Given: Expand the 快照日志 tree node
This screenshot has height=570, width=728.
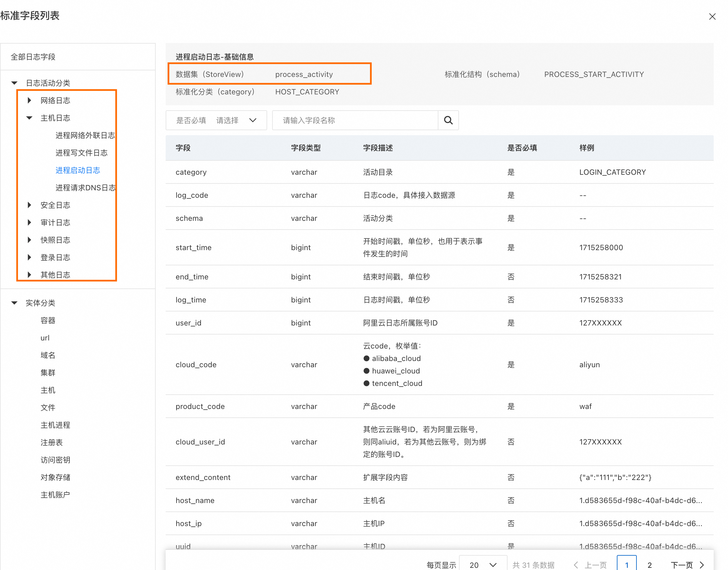Looking at the screenshot, I should pos(30,240).
